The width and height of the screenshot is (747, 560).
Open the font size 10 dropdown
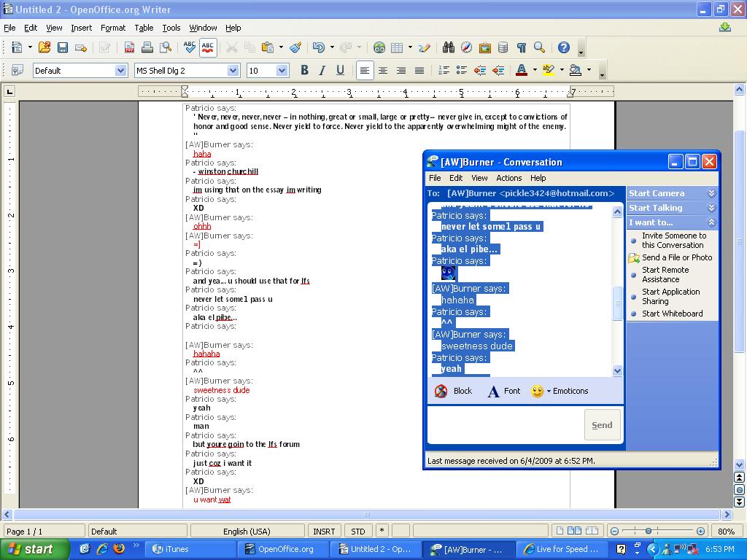click(282, 71)
